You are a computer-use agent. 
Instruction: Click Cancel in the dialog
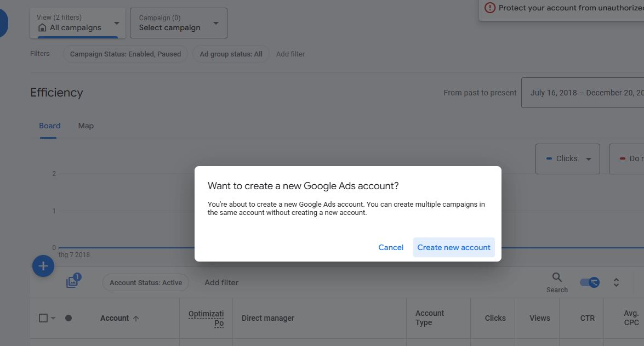(x=391, y=247)
